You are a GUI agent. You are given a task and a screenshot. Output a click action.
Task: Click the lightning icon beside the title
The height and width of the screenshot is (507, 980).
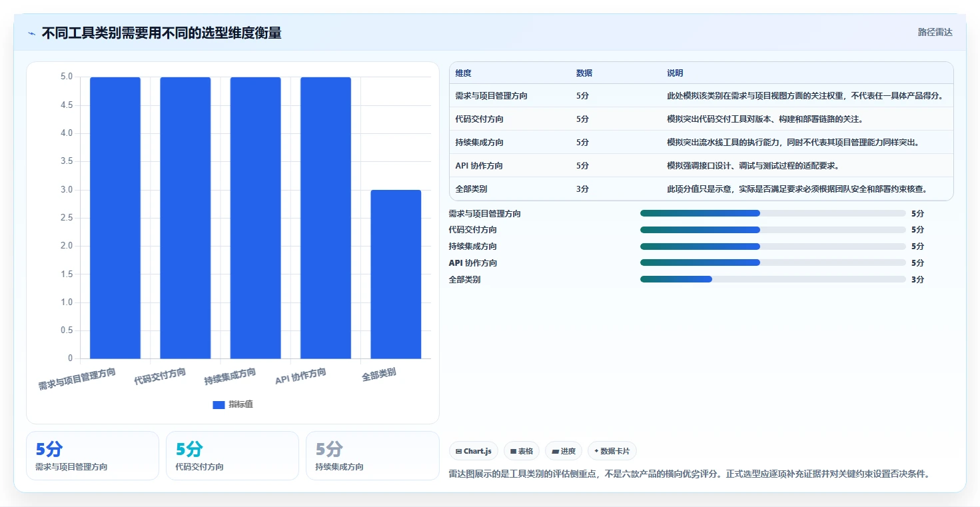[31, 33]
